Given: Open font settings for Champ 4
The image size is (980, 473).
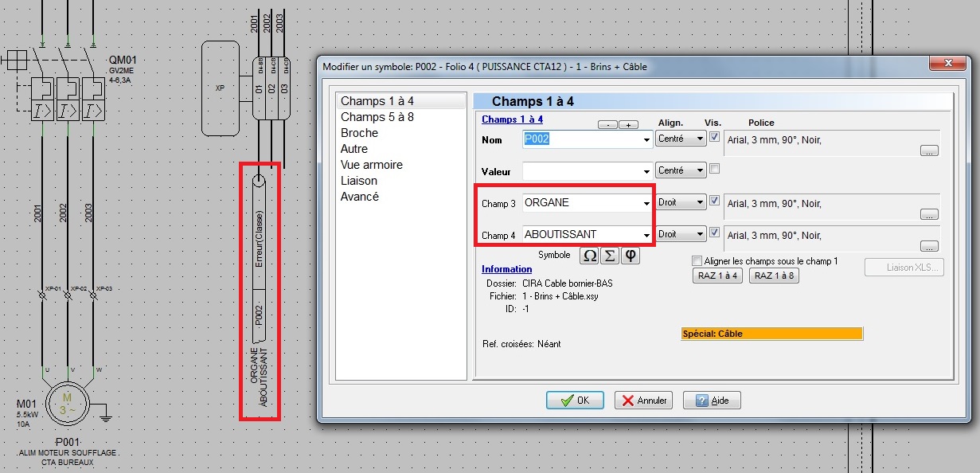Looking at the screenshot, I should (928, 246).
